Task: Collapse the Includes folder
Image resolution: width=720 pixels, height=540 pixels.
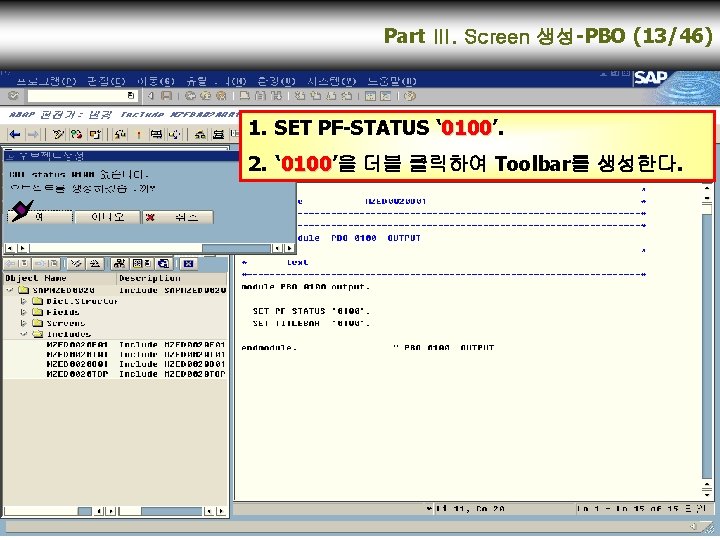Action: tap(23, 334)
